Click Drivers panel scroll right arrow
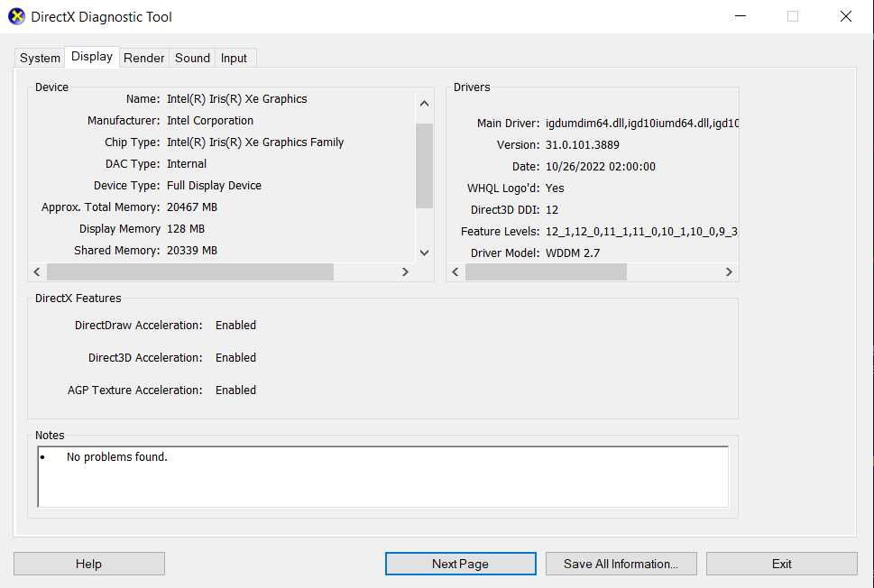Screen dimensions: 874x588 [729, 272]
